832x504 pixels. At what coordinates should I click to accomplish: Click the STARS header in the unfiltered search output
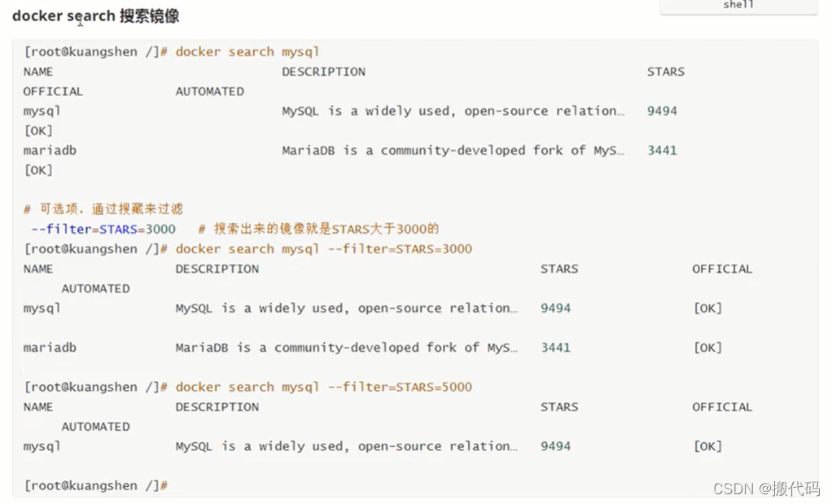click(x=666, y=72)
